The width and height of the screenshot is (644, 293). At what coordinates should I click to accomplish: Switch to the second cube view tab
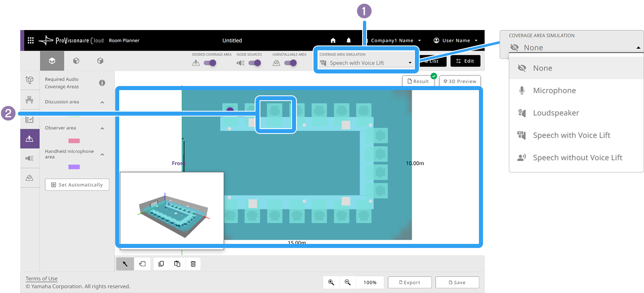point(76,61)
